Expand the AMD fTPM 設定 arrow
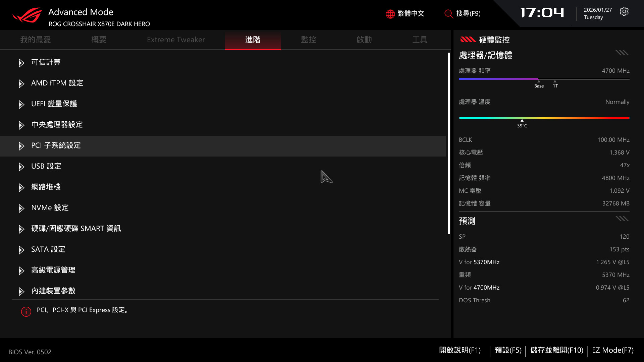 click(x=21, y=83)
